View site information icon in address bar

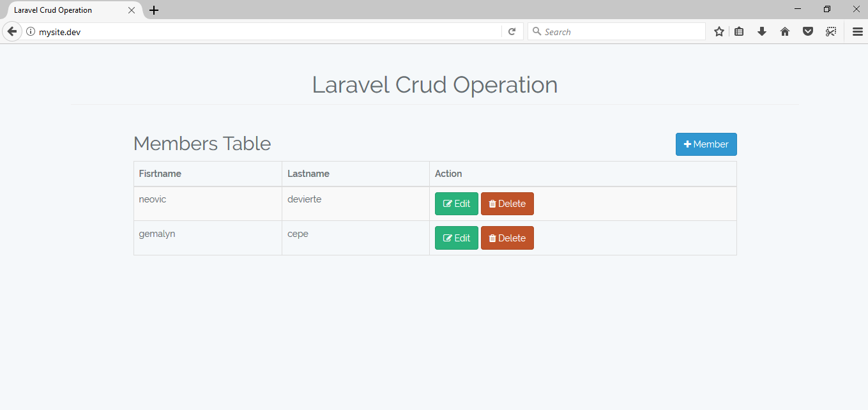(x=30, y=31)
